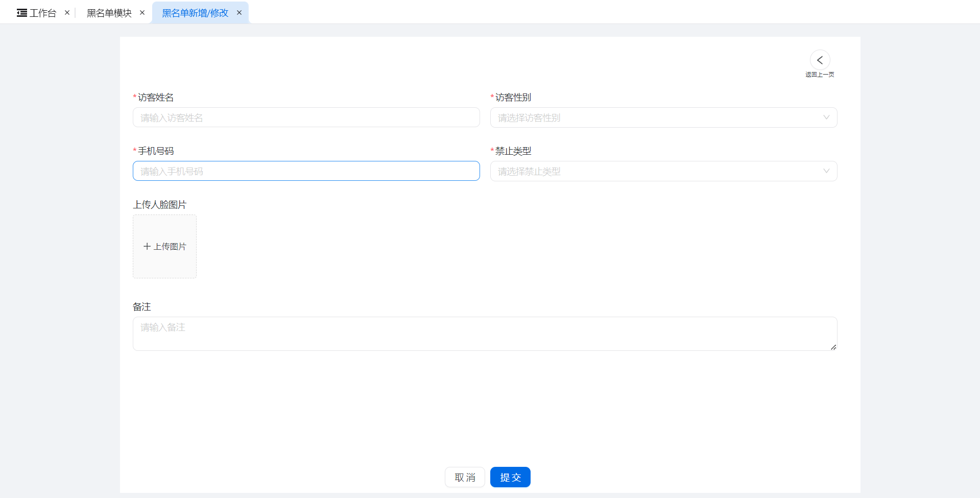The height and width of the screenshot is (498, 980).
Task: Click into the 手机号码 input field
Action: point(306,171)
